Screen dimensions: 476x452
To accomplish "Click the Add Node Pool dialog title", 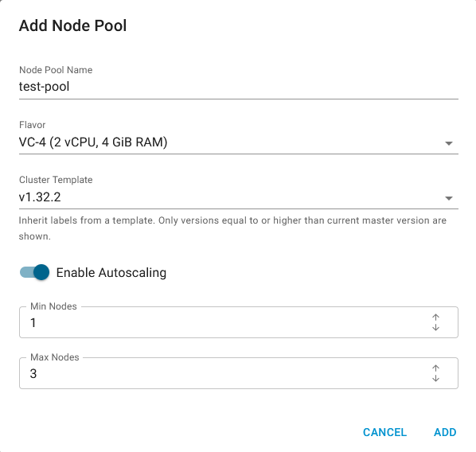I will coord(73,25).
